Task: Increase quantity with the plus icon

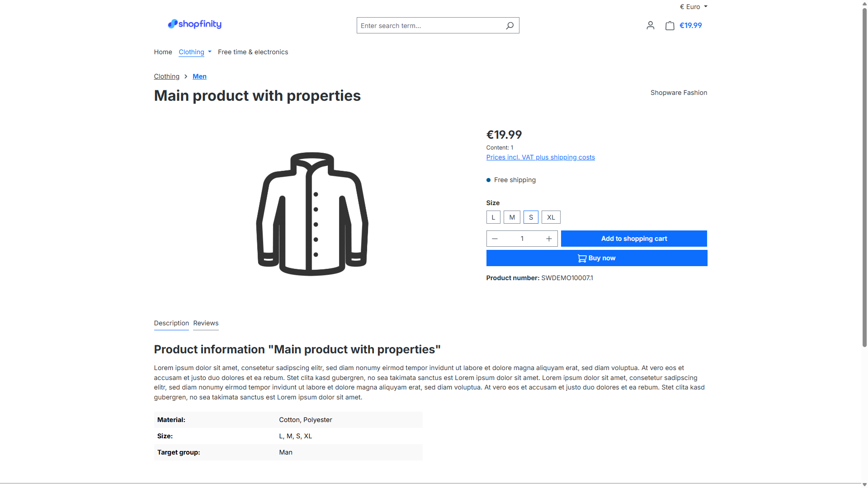Action: [549, 239]
